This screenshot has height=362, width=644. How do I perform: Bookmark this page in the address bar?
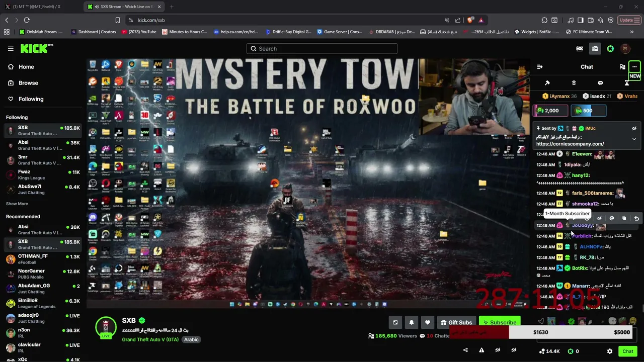[117, 20]
